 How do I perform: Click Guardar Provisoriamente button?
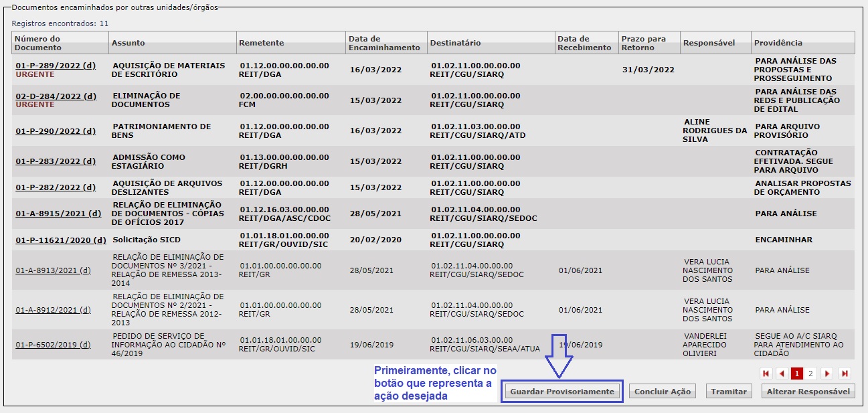(x=562, y=392)
